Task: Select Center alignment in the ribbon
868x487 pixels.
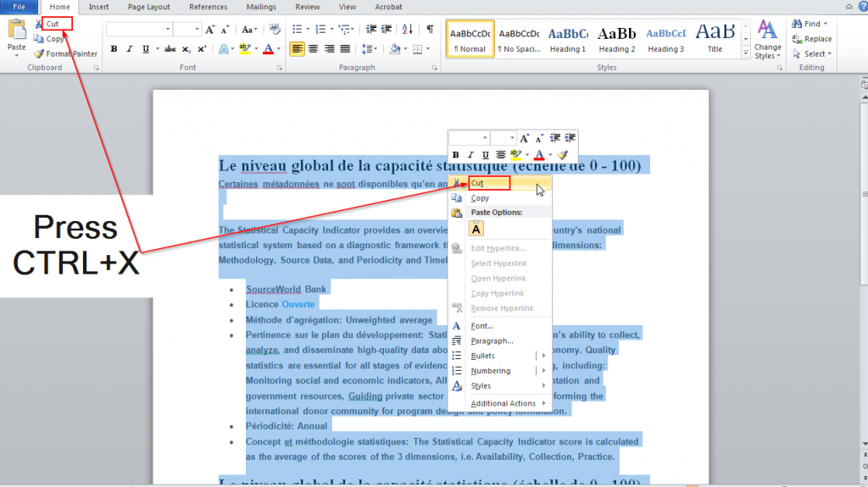Action: coord(314,49)
